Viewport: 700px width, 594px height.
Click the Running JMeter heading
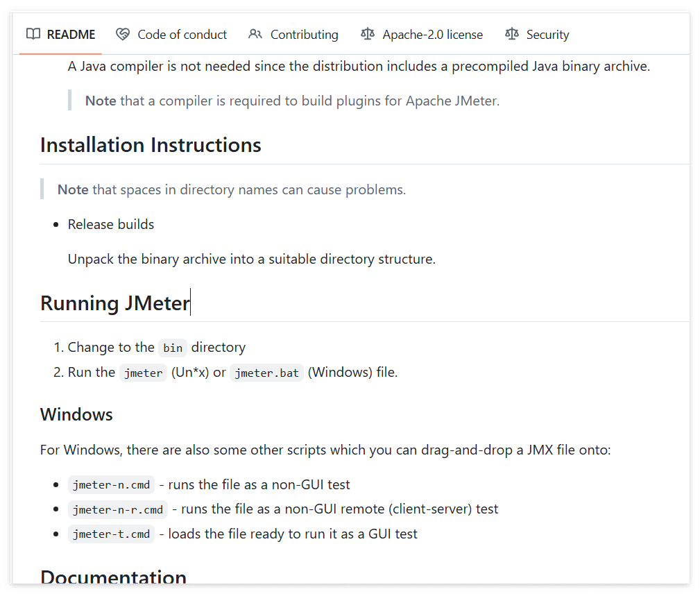115,303
